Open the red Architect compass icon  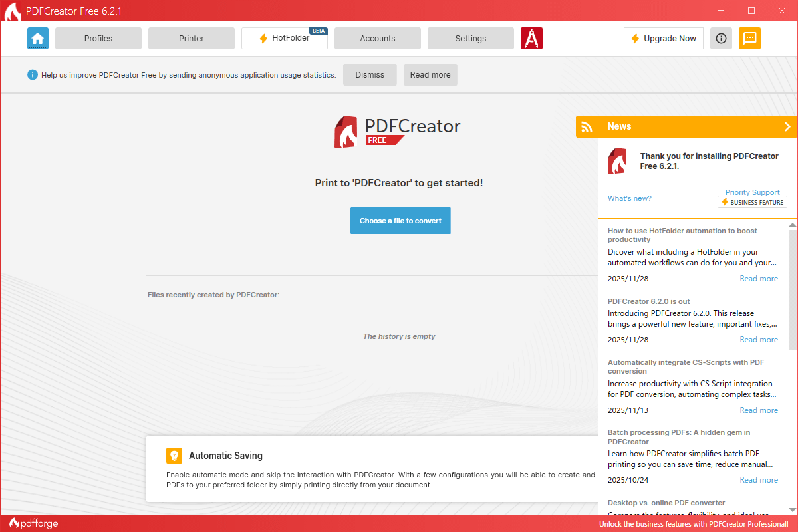[531, 39]
